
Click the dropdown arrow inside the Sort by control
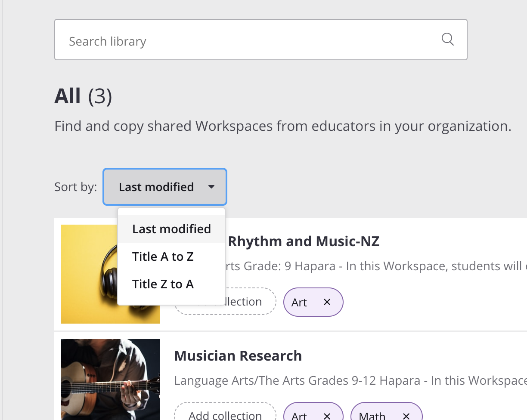[x=211, y=187]
